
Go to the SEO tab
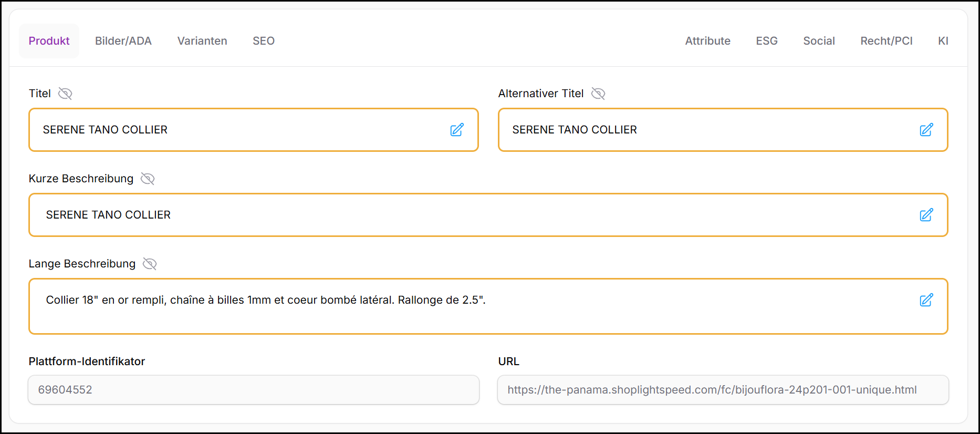264,41
